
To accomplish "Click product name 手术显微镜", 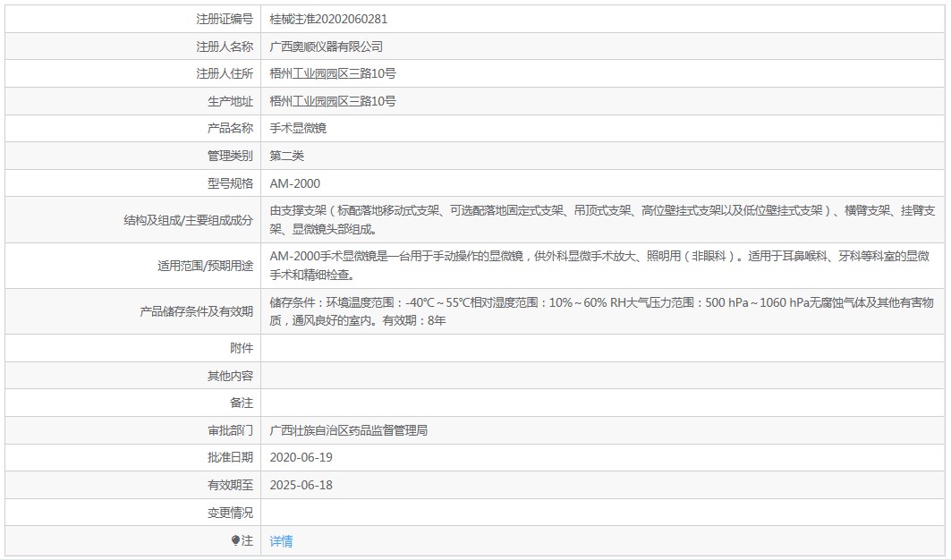I will 298,128.
